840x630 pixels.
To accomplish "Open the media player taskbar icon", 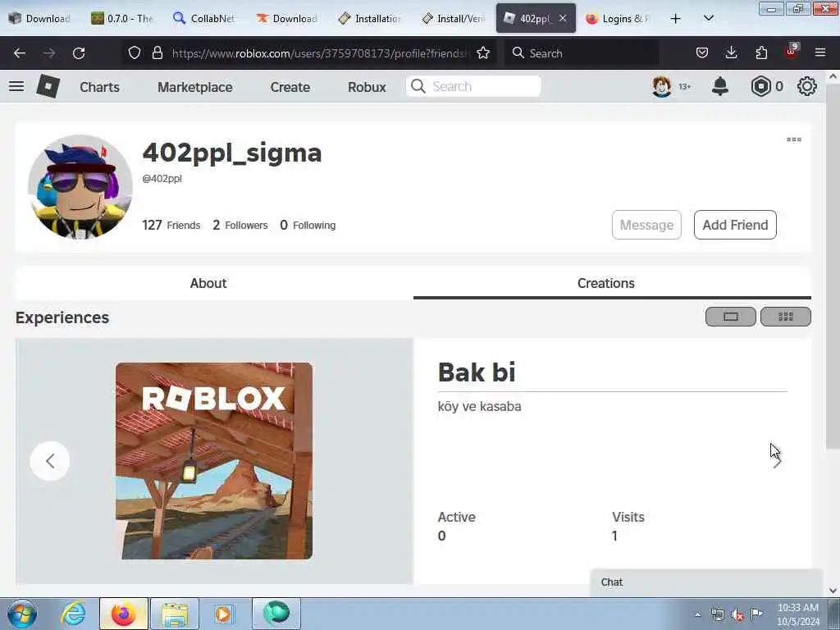I will [223, 614].
